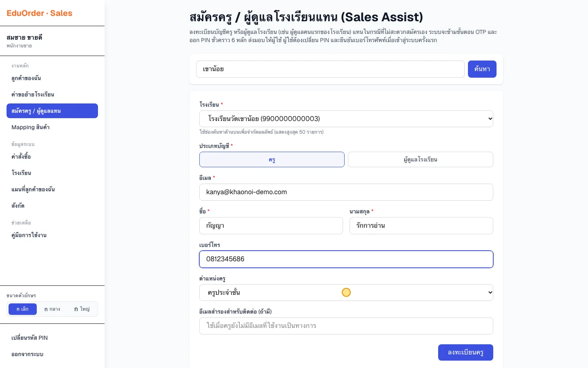Click the ลงทะเบียนครู submit button

click(465, 352)
